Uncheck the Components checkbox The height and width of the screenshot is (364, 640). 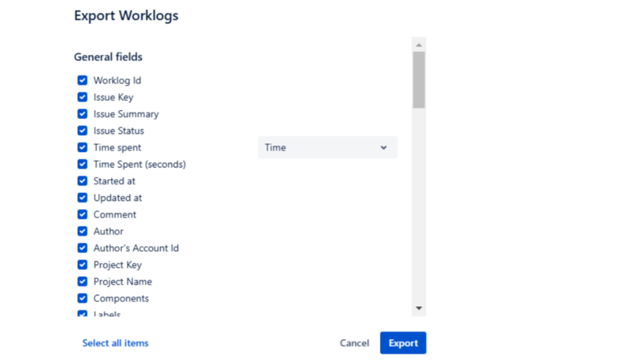tap(82, 299)
